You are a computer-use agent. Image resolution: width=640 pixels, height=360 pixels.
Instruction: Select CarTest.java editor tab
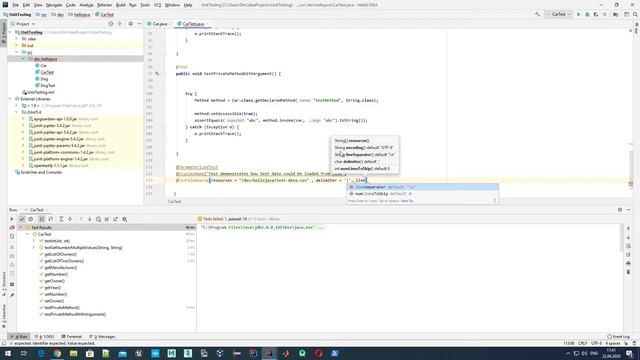point(193,24)
